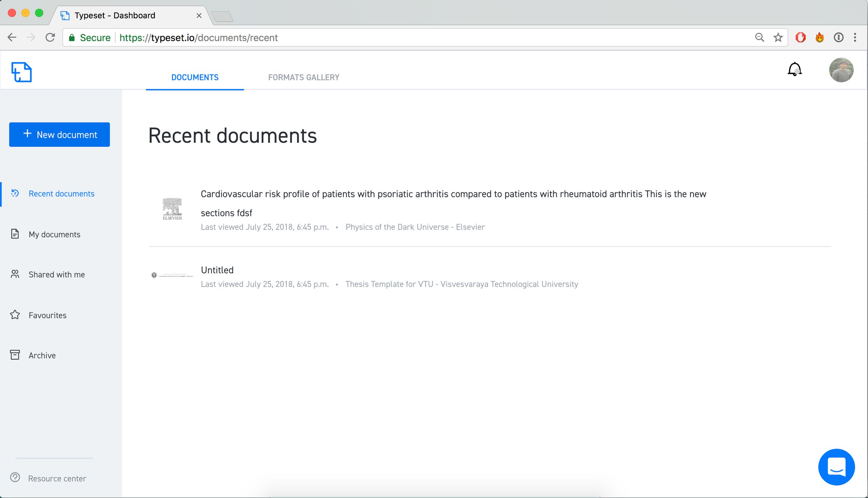This screenshot has width=868, height=498.
Task: Click the New document button
Action: tap(59, 134)
